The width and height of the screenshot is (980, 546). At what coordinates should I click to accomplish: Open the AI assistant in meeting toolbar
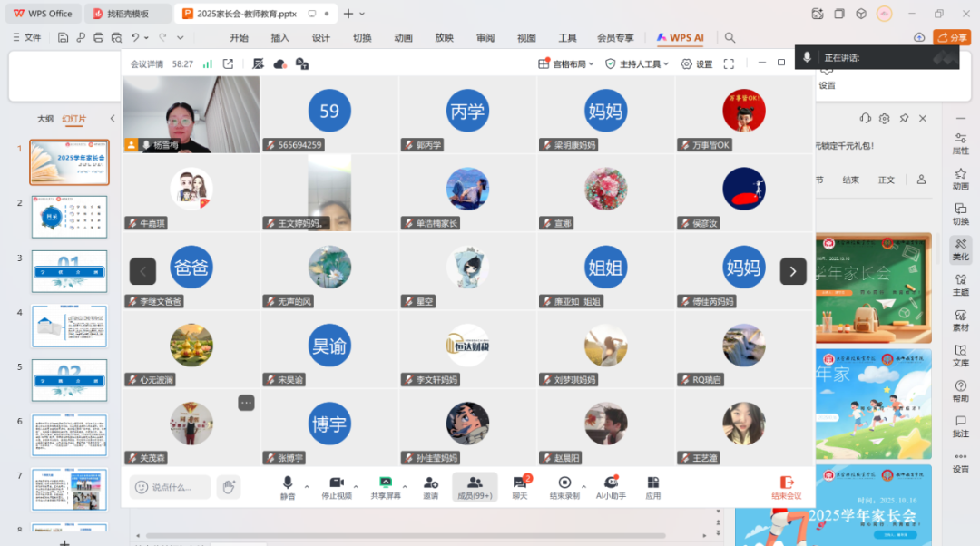click(611, 487)
